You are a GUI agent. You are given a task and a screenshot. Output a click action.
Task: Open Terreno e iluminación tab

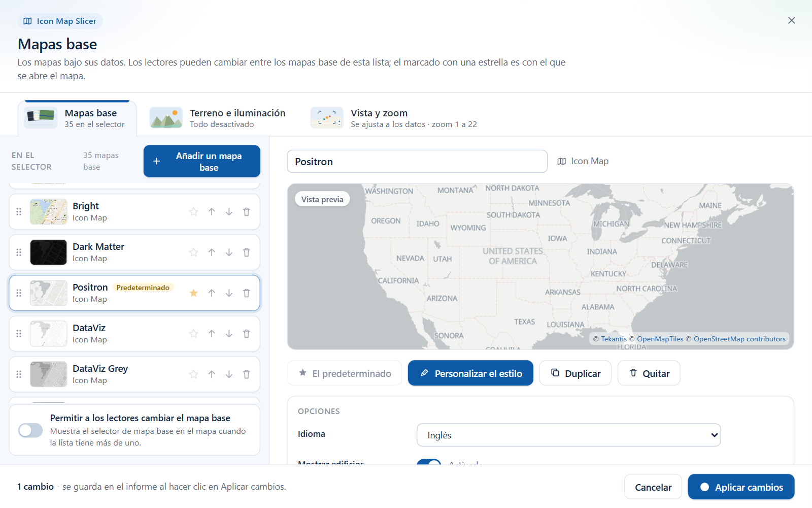[x=218, y=118]
